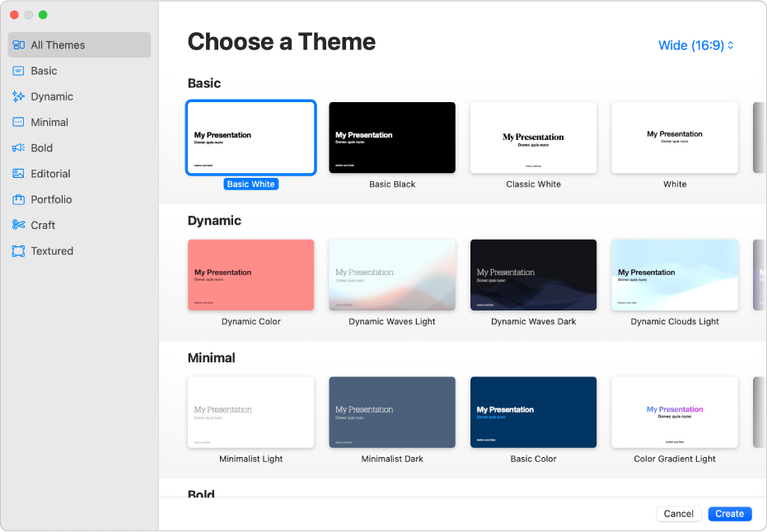Click the Dynamic Color name label
This screenshot has height=532, width=767.
tap(251, 322)
